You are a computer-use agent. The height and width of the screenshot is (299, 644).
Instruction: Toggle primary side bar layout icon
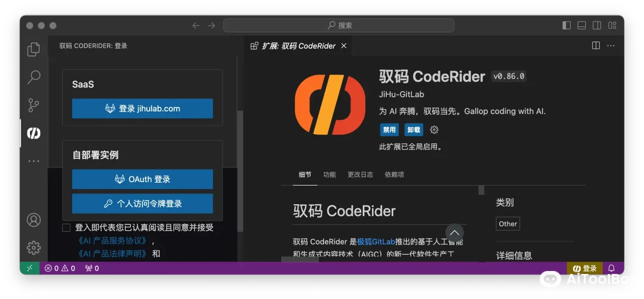[x=566, y=26]
